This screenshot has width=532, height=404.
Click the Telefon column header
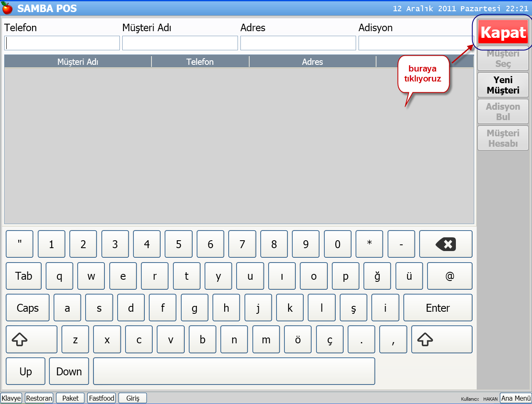point(200,62)
